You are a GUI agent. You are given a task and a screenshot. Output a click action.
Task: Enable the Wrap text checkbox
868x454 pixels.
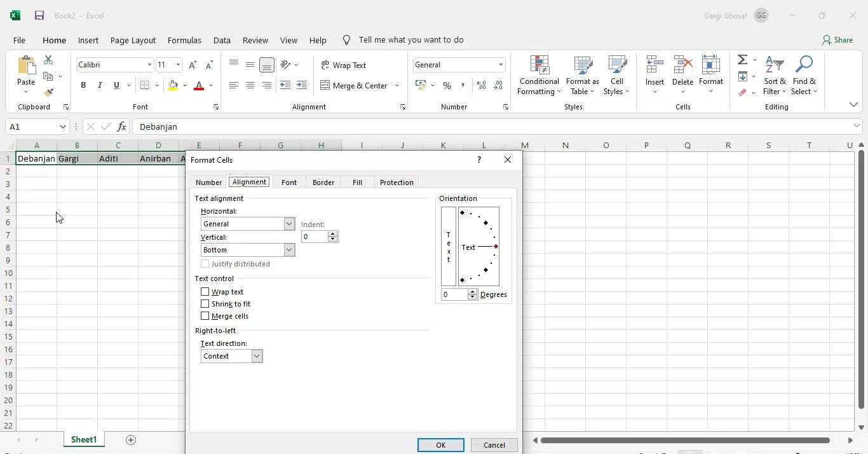tap(205, 292)
